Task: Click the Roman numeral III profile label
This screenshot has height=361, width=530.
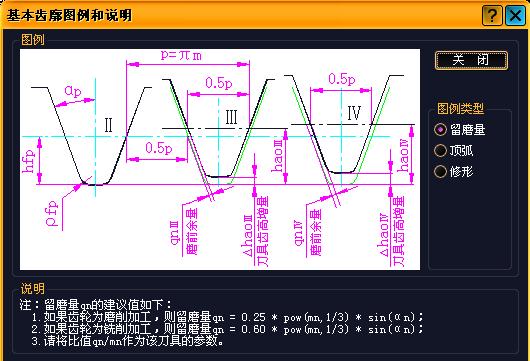Action: click(x=232, y=117)
